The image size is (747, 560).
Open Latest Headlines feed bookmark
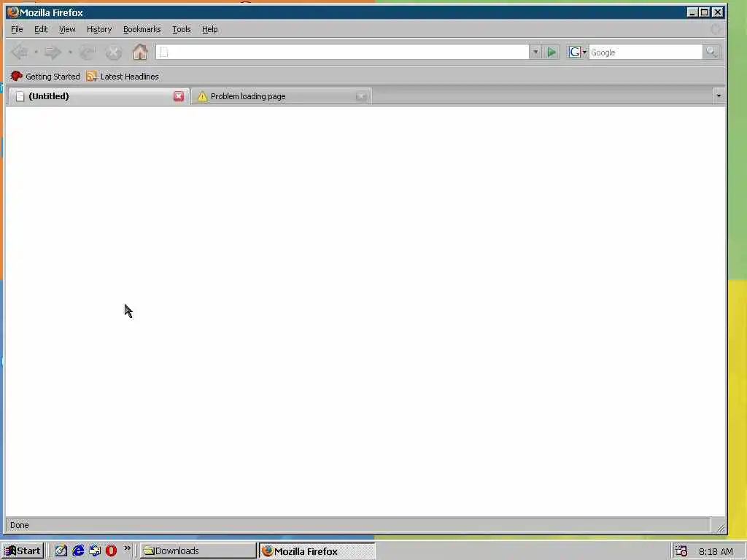pos(123,76)
